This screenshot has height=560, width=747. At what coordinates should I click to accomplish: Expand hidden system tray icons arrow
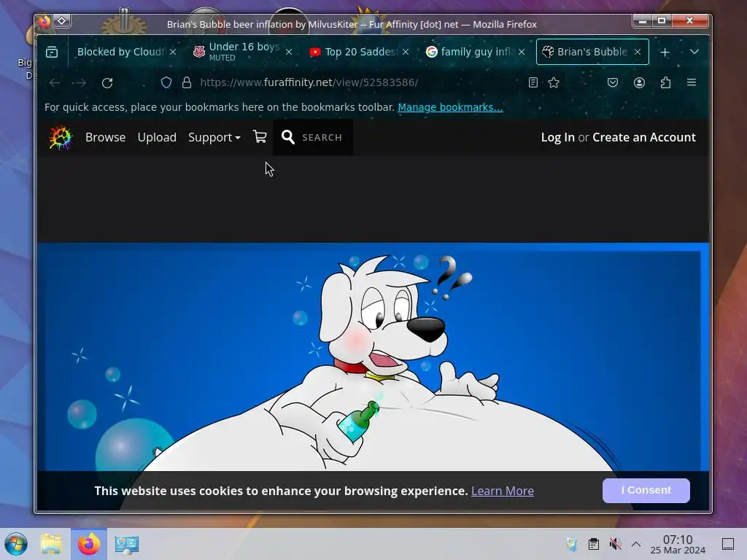(636, 544)
